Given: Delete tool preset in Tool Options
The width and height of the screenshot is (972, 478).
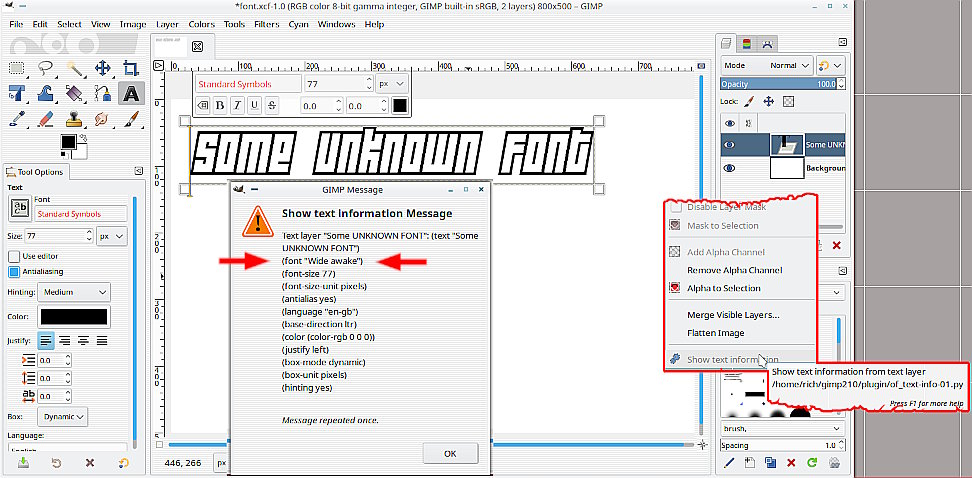Looking at the screenshot, I should coord(90,463).
